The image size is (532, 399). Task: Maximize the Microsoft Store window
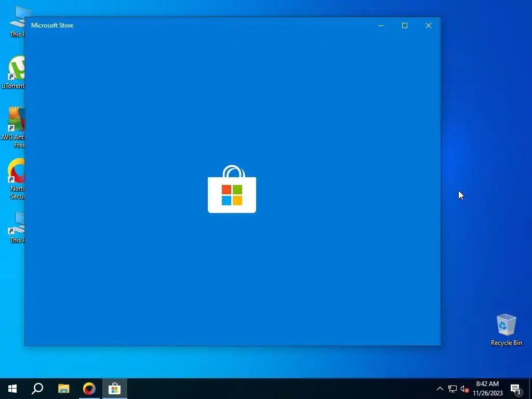404,25
